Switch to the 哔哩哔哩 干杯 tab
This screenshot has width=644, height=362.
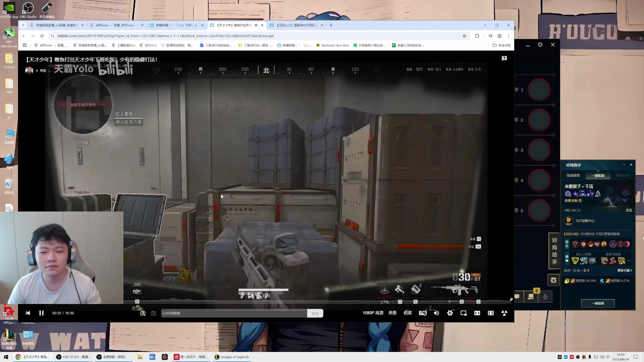(176, 25)
